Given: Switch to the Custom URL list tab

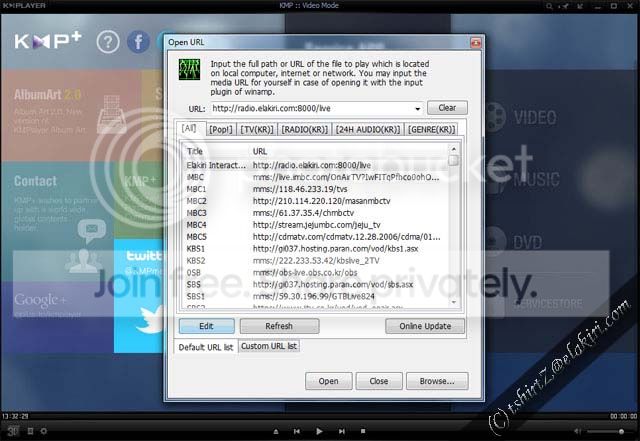Looking at the screenshot, I should click(x=269, y=346).
